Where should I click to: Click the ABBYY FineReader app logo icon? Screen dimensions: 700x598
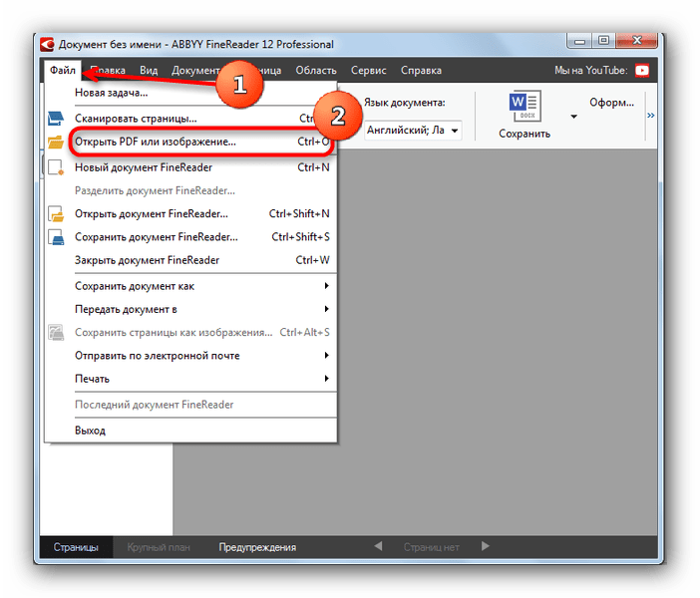[47, 44]
